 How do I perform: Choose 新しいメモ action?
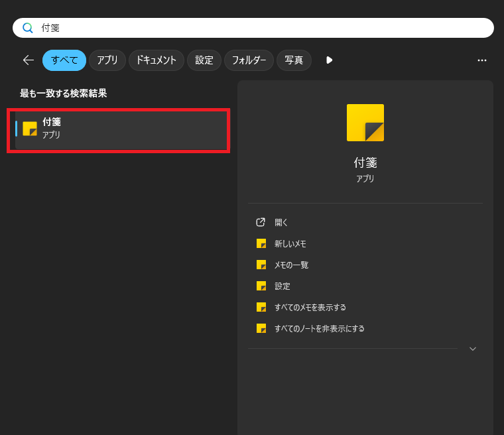365,243
